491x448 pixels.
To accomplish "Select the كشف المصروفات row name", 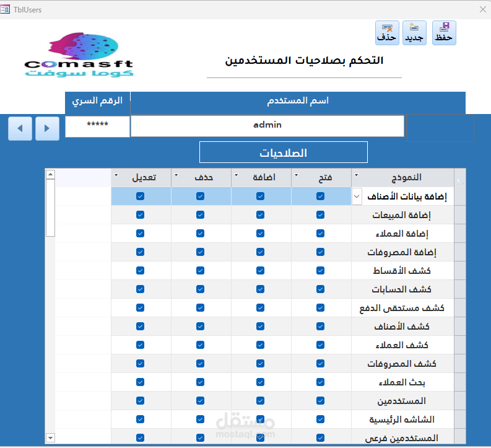I will click(x=402, y=364).
